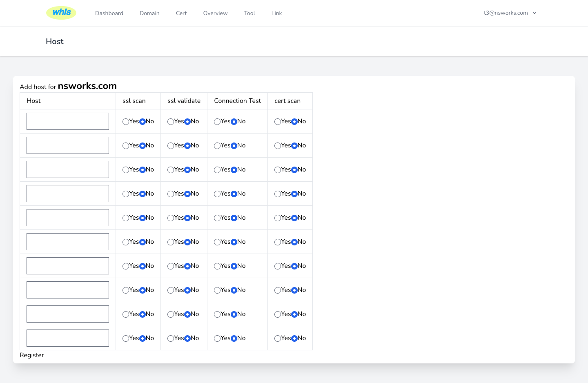Image resolution: width=588 pixels, height=383 pixels.
Task: Focus the last row Host text box
Action: (68, 338)
